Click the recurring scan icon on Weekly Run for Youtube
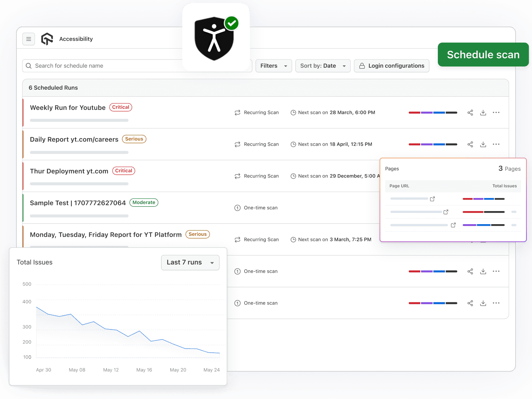 coord(238,112)
